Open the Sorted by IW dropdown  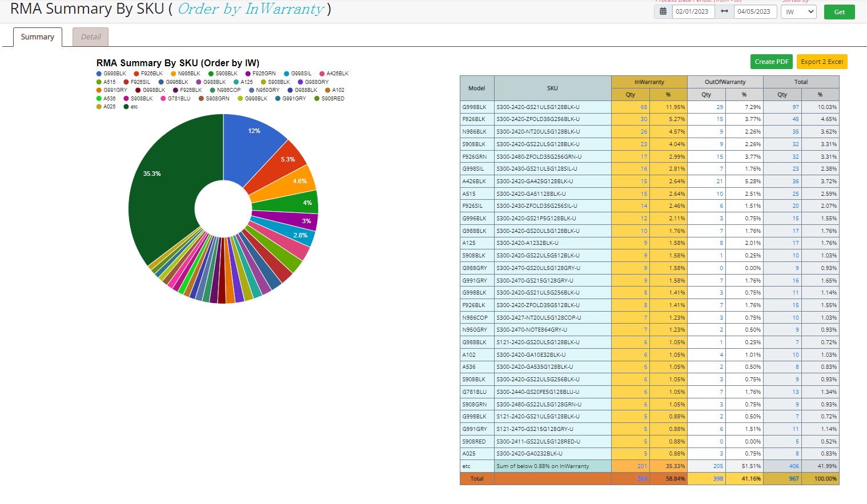tap(798, 11)
